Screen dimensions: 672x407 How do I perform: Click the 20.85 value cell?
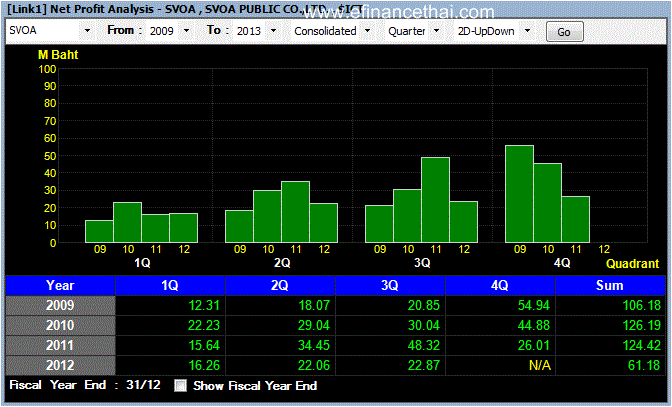click(390, 305)
